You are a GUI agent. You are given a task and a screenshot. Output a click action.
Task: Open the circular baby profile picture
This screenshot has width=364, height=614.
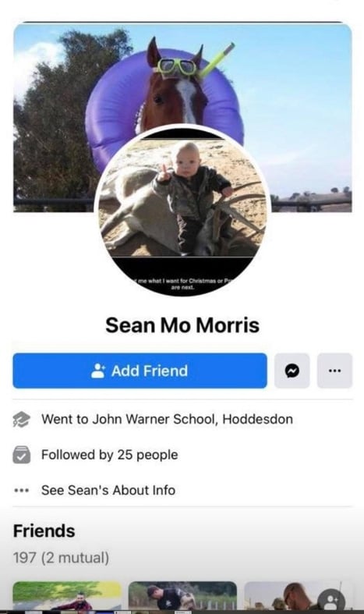pyautogui.click(x=182, y=211)
